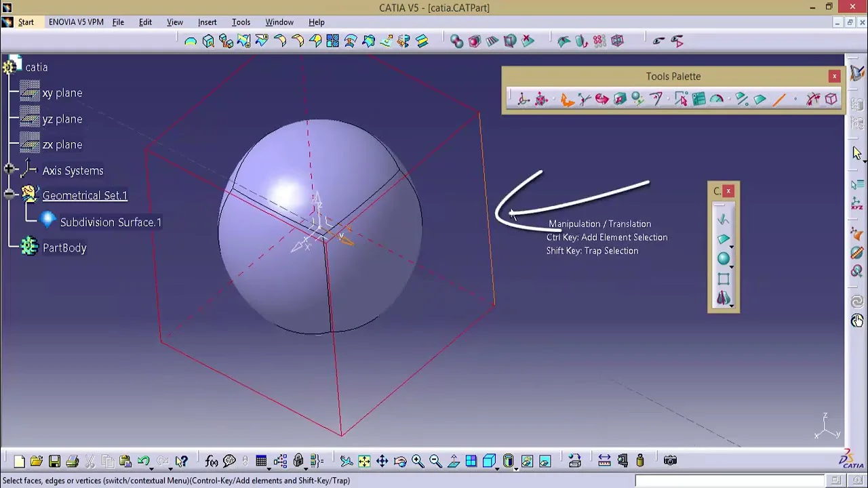Click the eye view icon on top toolbar

pos(658,41)
